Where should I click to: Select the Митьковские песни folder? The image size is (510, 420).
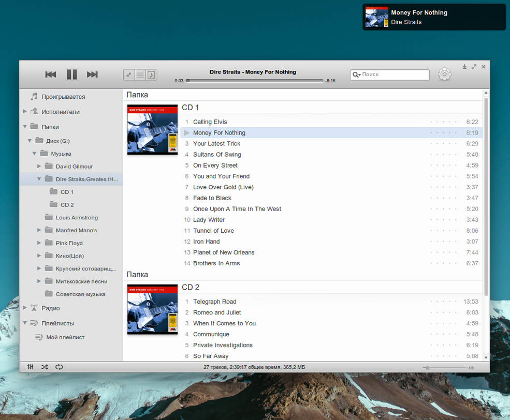81,281
